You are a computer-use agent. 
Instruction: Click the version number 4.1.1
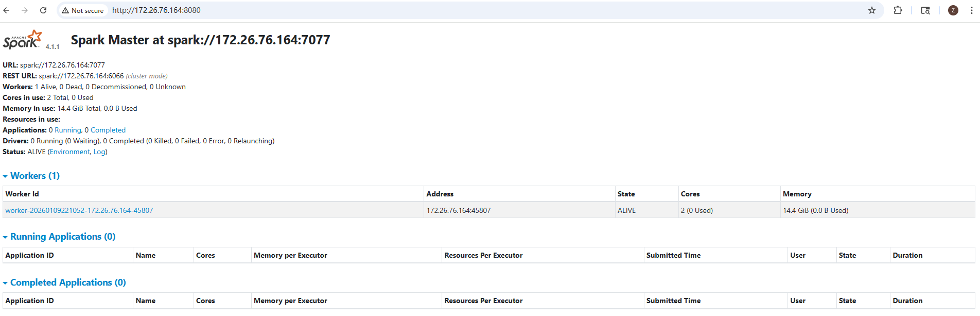point(52,47)
